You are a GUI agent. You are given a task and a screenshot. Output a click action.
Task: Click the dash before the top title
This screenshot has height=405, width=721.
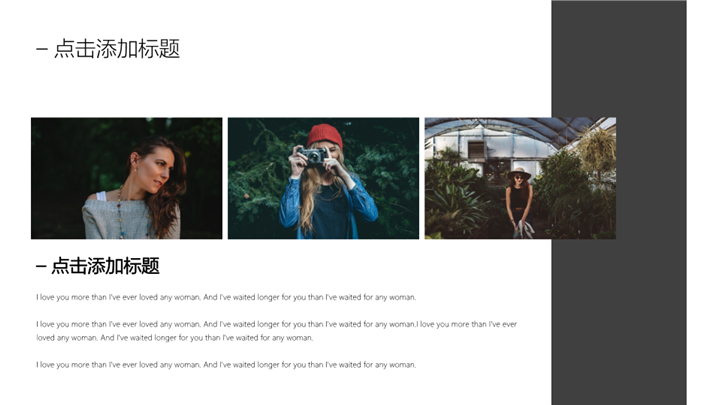[x=42, y=49]
